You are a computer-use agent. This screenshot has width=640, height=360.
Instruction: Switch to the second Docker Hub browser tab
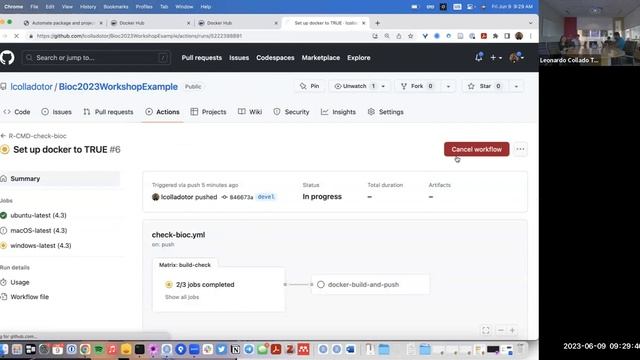pos(238,23)
